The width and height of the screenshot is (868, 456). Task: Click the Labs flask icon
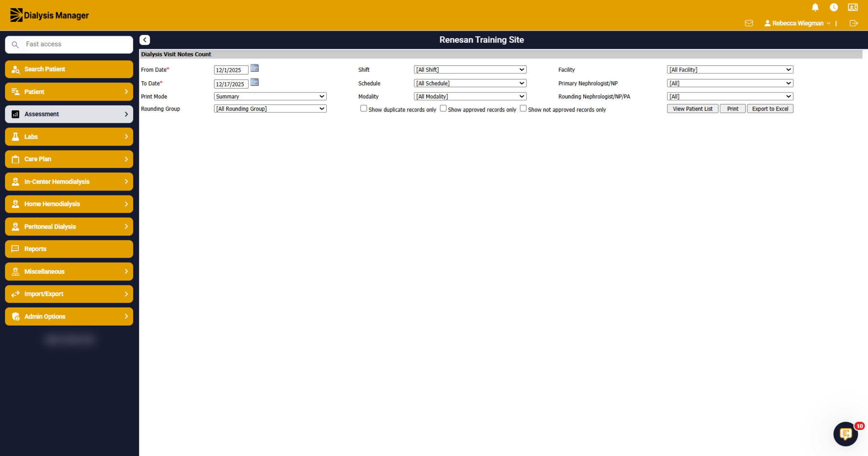click(16, 137)
